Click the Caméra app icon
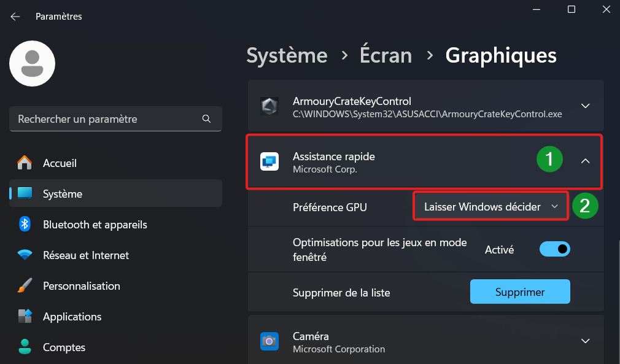Image resolution: width=620 pixels, height=364 pixels. click(x=269, y=341)
